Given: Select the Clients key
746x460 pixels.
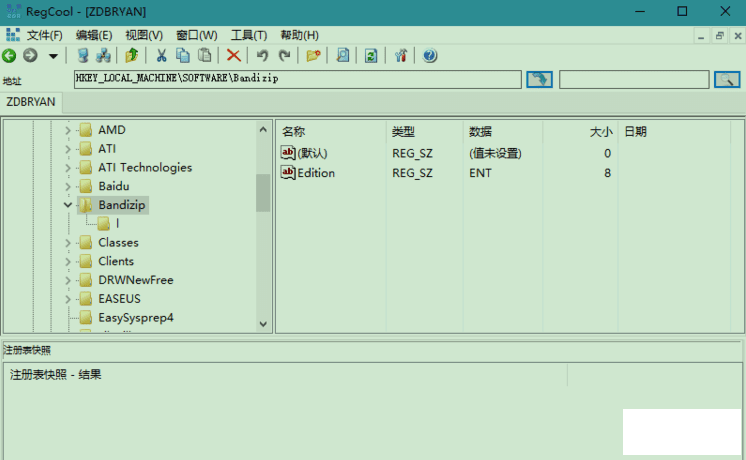Looking at the screenshot, I should click(x=116, y=261).
